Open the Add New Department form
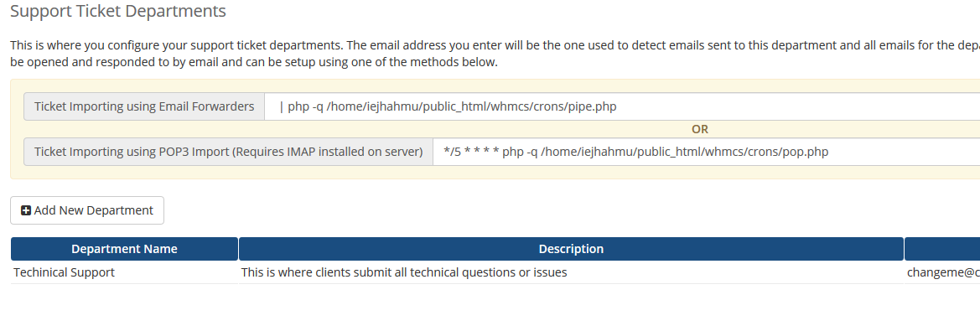The height and width of the screenshot is (326, 980). 87,210
